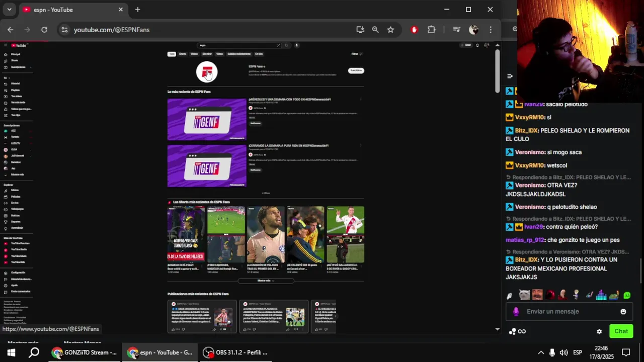Screen dimensions: 644x362
Task: Expand the Tú section arrow
Action: 9,77
